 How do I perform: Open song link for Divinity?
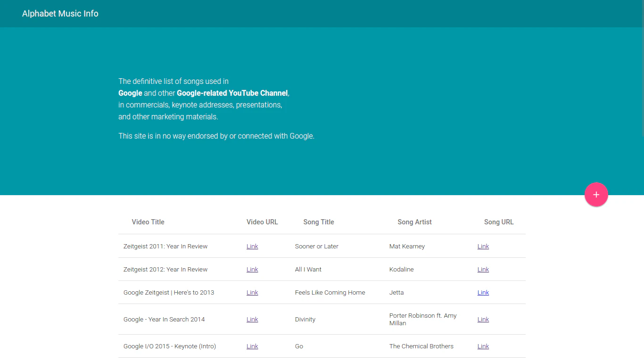tap(483, 319)
